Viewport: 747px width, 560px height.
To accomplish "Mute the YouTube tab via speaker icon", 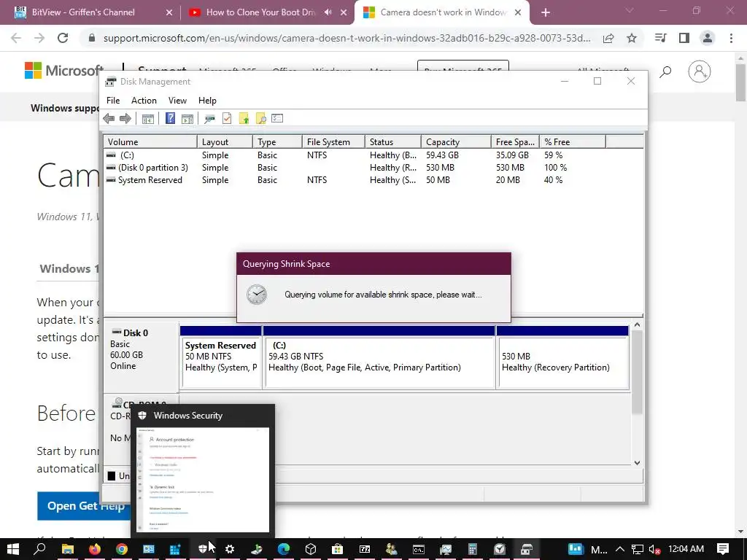I will pyautogui.click(x=328, y=12).
